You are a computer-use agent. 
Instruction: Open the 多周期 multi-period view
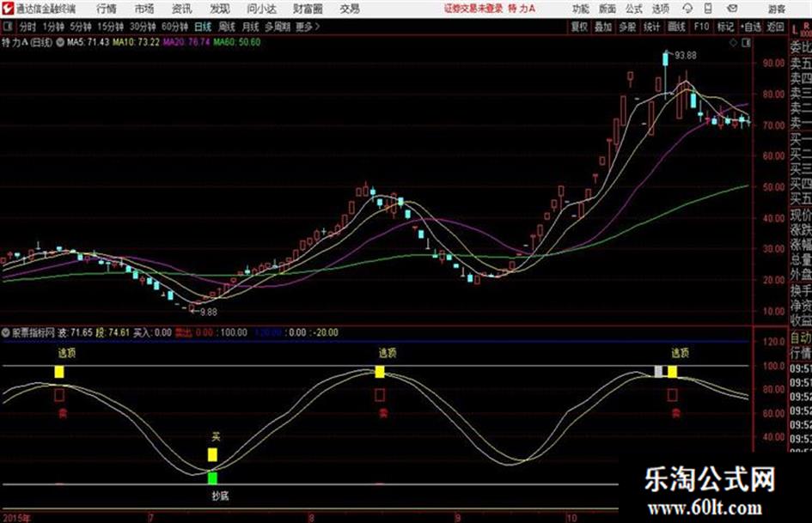click(x=278, y=27)
